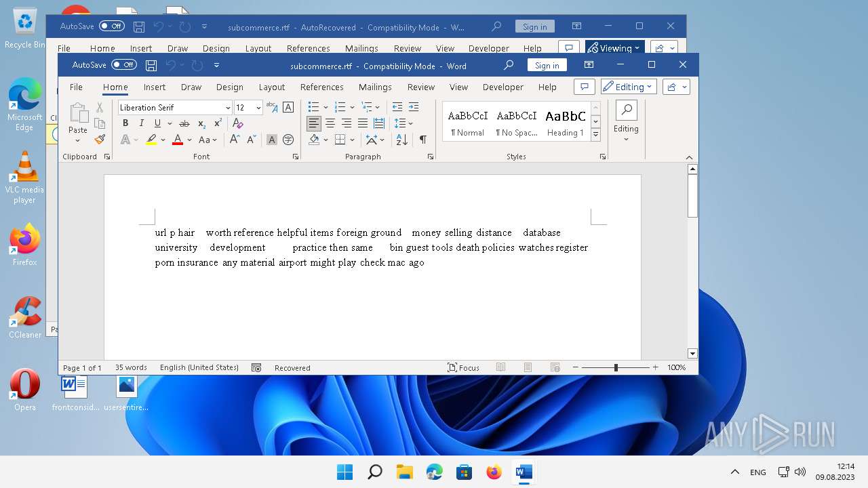
Task: Apply Strikethrough to text
Action: [184, 123]
